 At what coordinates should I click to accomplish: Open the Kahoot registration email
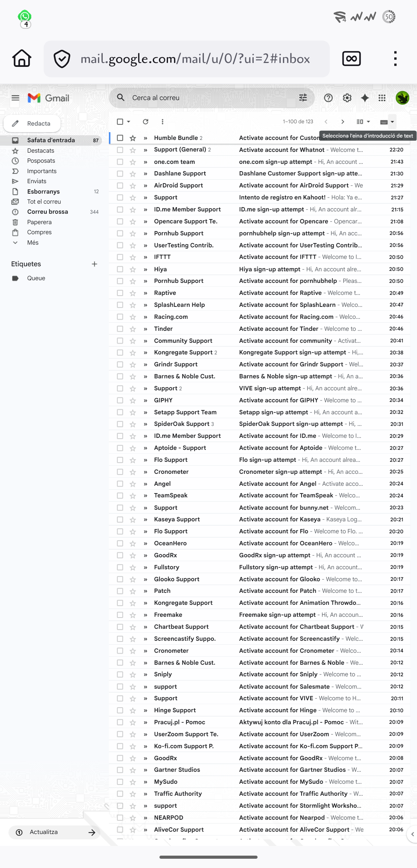coord(259,197)
